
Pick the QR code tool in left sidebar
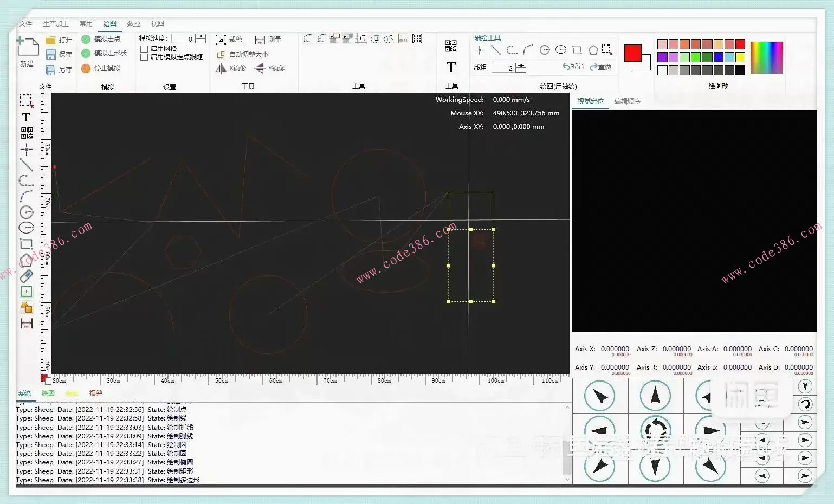pyautogui.click(x=26, y=133)
